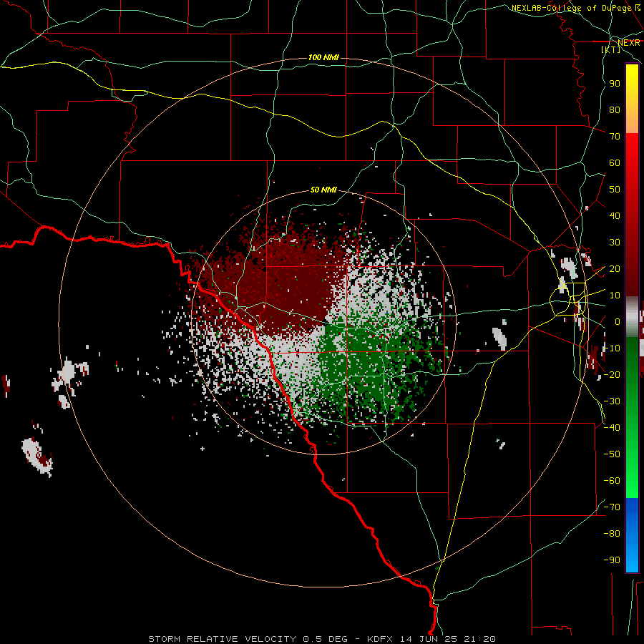Screen dimensions: 644x644
Task: Click the gray zero-velocity segment of color bar
Action: (632, 317)
